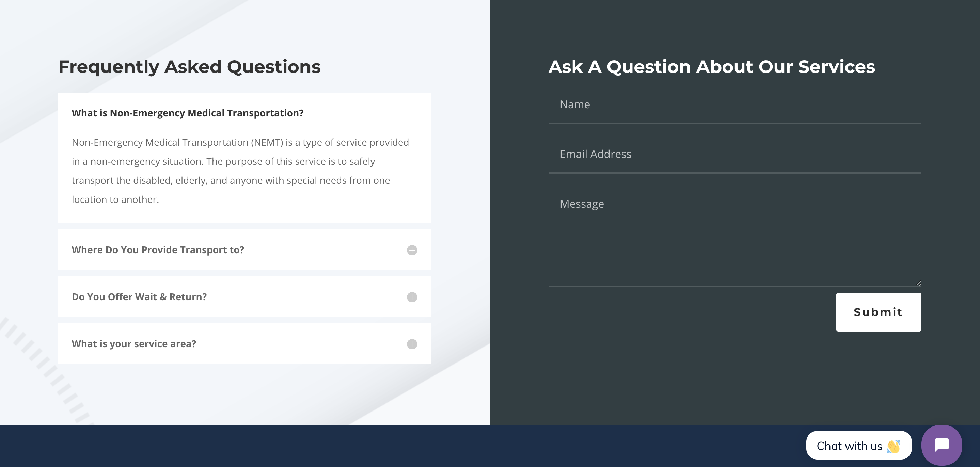Viewport: 980px width, 467px height.
Task: Click the plus icon beside 'Do You Offer Wait & Return?'
Action: pos(412,297)
